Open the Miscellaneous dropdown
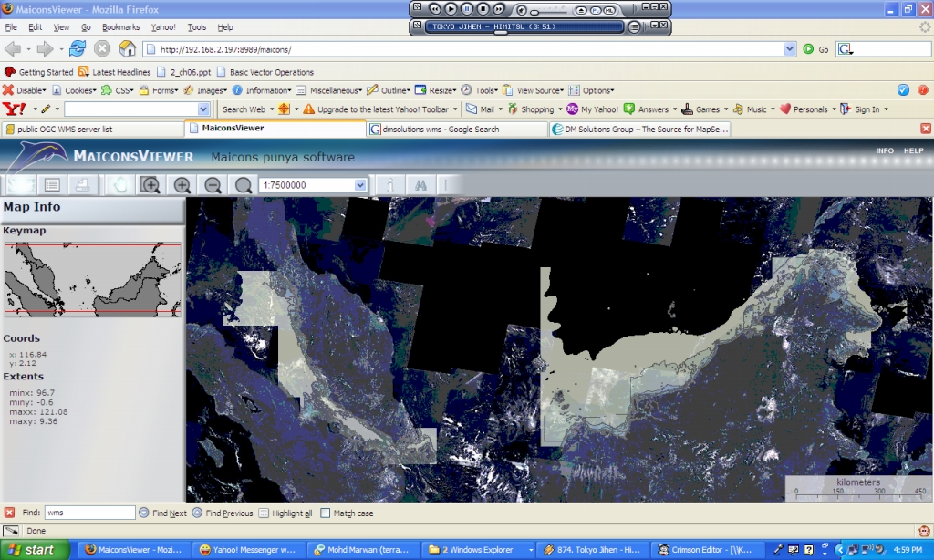 click(x=328, y=90)
